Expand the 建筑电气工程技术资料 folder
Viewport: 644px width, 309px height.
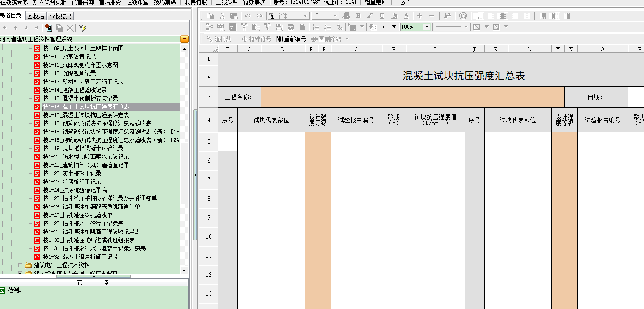tap(20, 265)
